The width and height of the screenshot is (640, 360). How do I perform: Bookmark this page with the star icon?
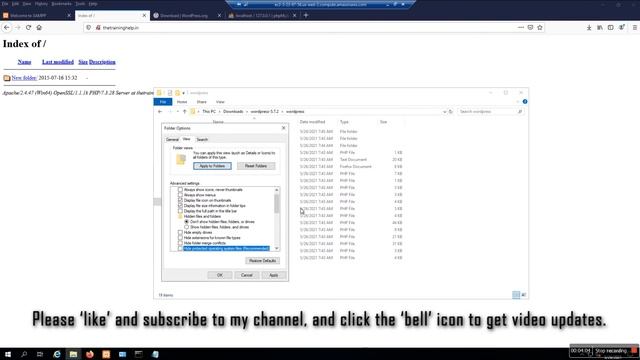(540, 27)
